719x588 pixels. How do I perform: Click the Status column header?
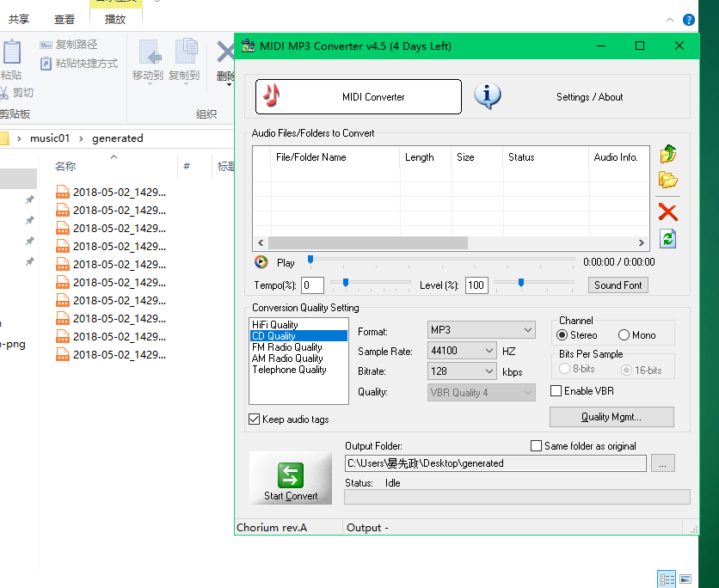coord(545,157)
